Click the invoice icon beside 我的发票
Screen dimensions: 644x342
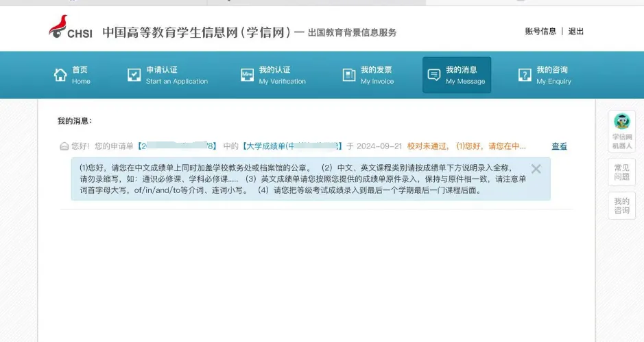tap(349, 75)
